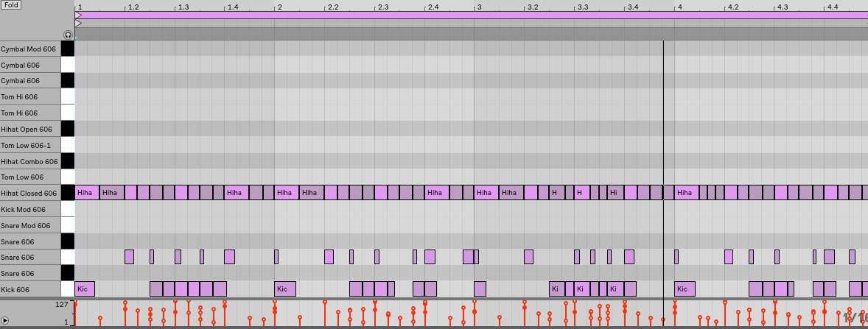Toggle the Fold button

[11, 5]
